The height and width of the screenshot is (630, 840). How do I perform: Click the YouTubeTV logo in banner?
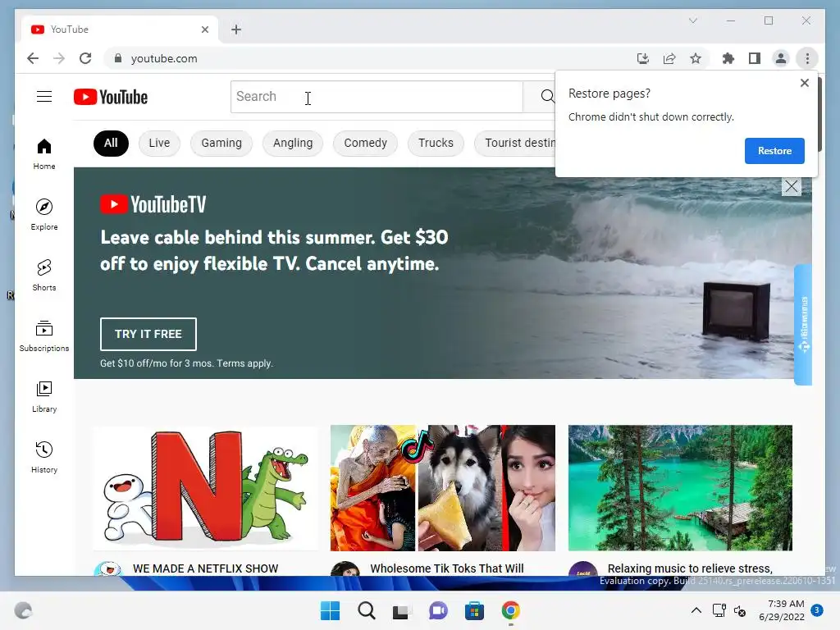point(153,204)
